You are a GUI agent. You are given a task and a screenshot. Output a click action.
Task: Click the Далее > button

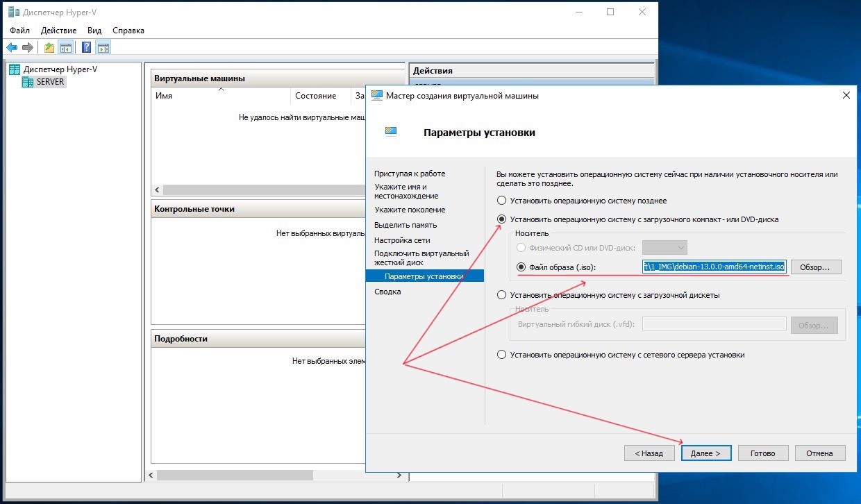[705, 453]
